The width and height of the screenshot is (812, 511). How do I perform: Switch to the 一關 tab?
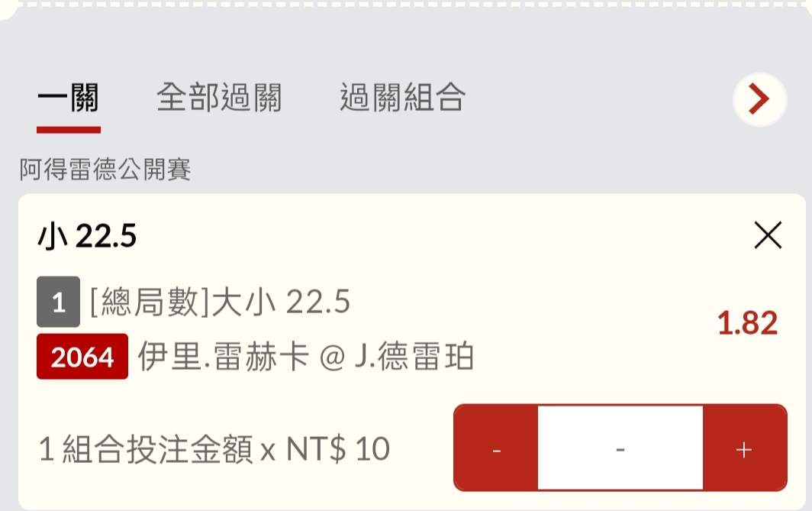pos(68,99)
